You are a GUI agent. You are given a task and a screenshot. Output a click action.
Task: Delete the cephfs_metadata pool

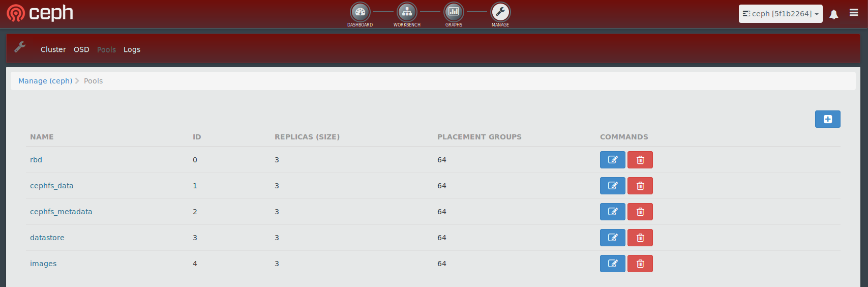[x=640, y=212]
